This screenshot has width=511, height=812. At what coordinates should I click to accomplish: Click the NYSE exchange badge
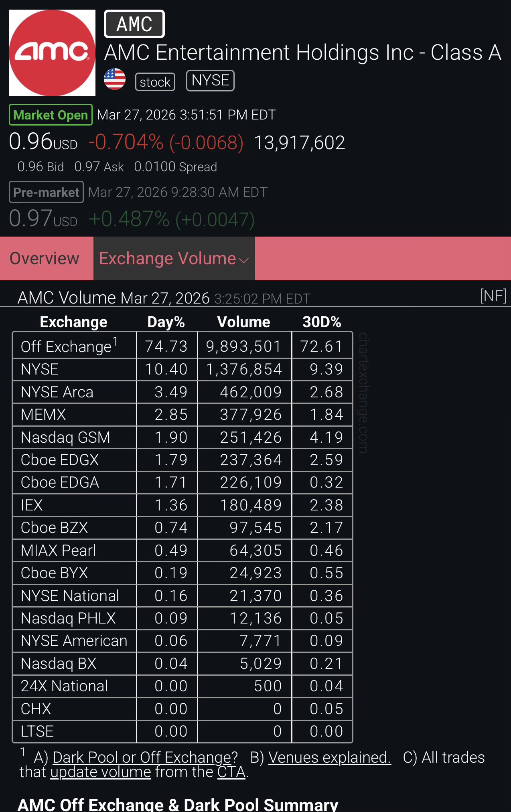coord(210,81)
